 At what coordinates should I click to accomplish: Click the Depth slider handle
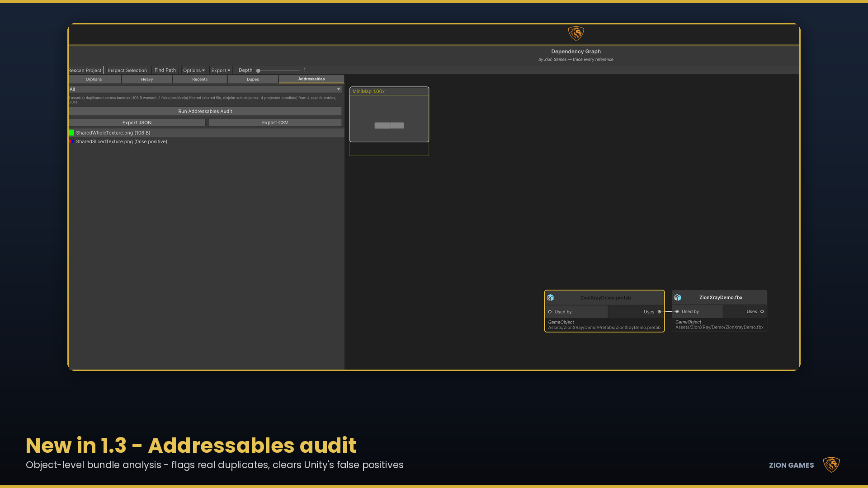click(x=258, y=71)
